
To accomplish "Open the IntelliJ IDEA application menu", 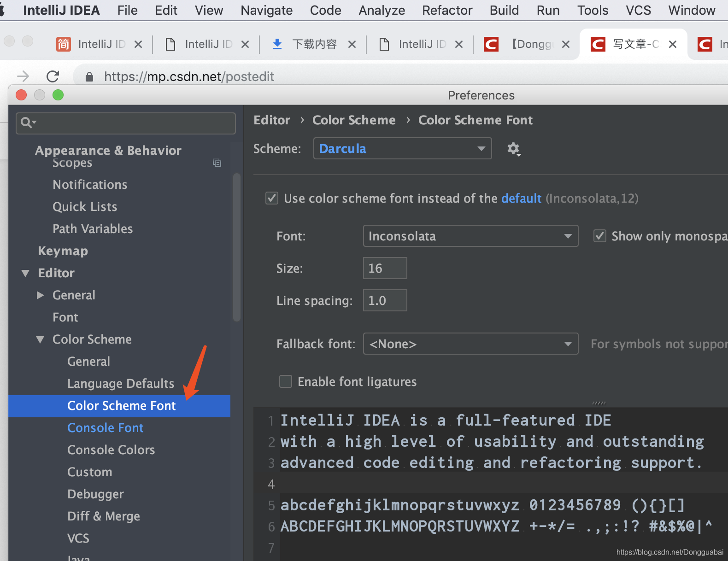I will click(x=61, y=10).
